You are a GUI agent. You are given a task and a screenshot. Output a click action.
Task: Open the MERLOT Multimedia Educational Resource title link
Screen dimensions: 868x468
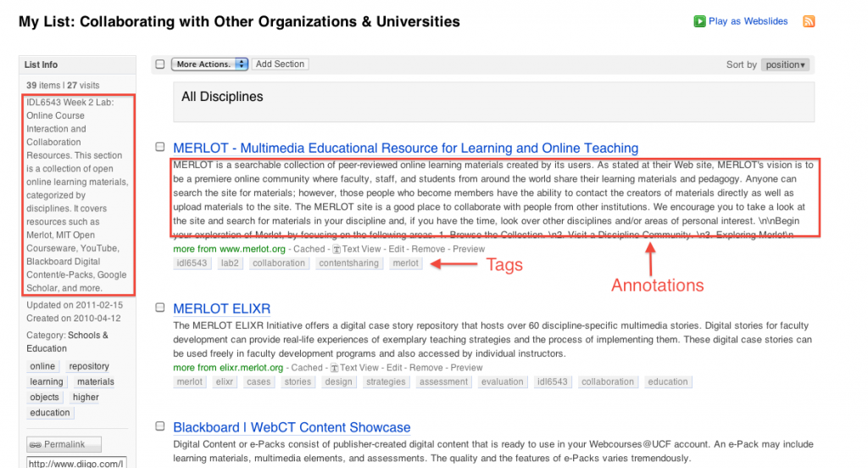[x=406, y=148]
